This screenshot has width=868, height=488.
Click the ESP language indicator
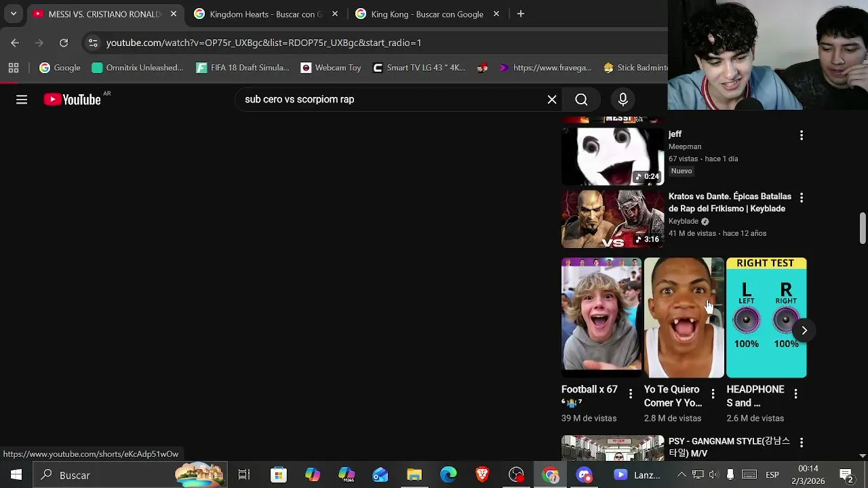[772, 475]
